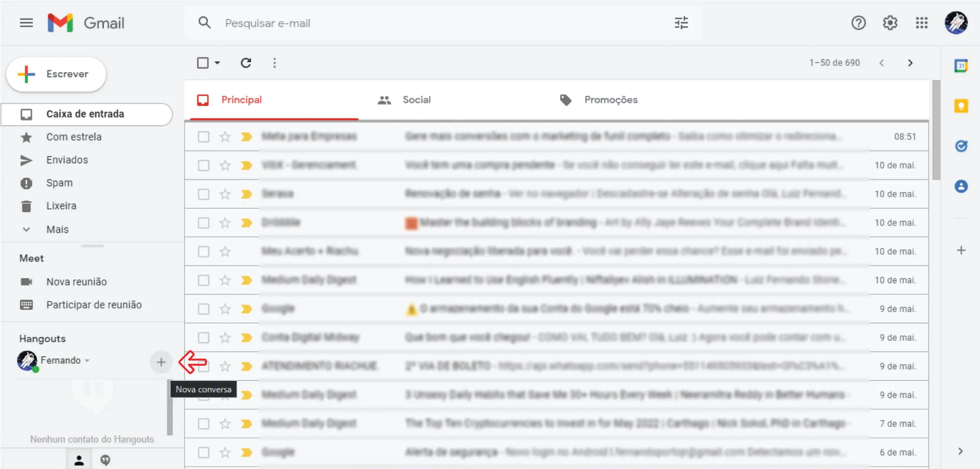Open Google apps grid icon

coord(921,23)
